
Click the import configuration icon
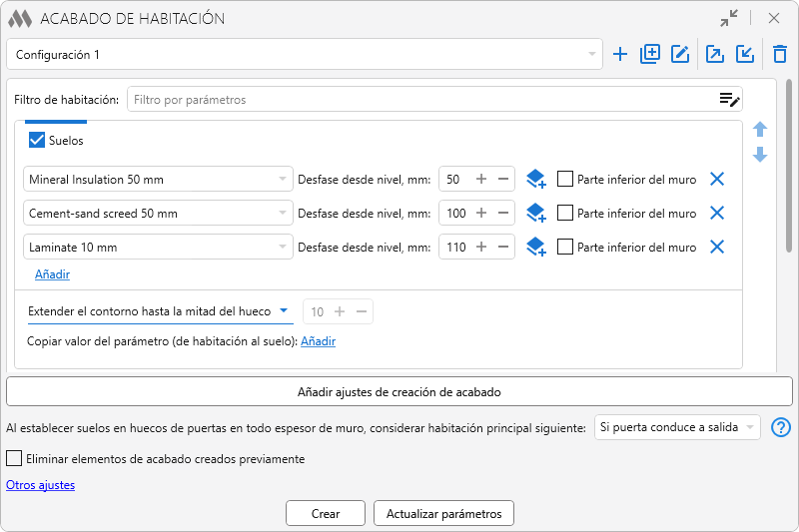pyautogui.click(x=745, y=55)
